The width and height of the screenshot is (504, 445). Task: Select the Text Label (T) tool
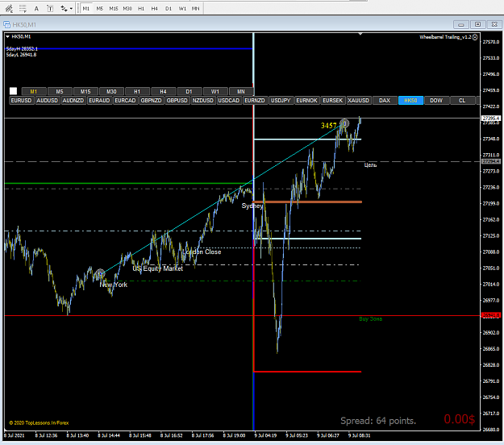click(50, 9)
